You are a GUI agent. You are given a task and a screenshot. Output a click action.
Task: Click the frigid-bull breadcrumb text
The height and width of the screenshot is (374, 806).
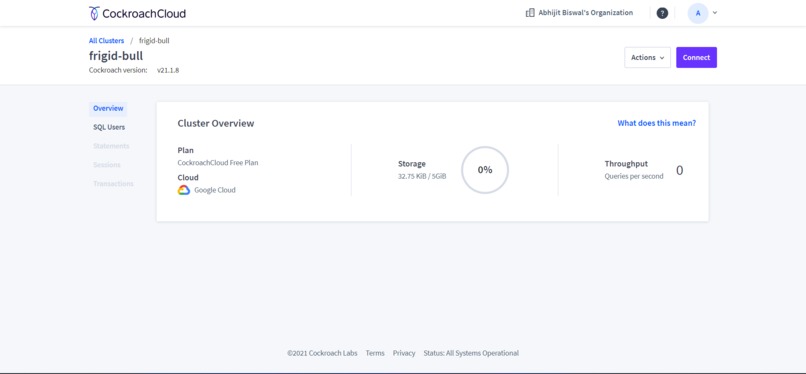[154, 41]
